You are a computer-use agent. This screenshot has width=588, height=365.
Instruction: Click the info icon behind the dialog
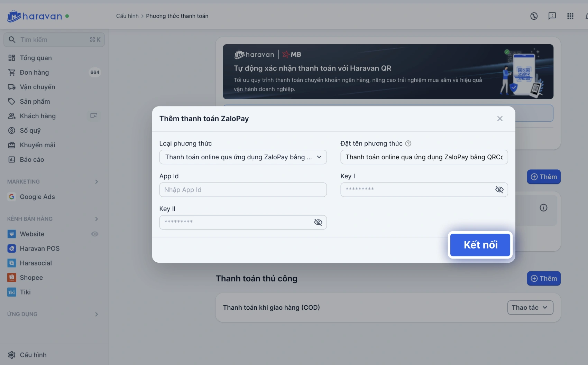(x=543, y=208)
